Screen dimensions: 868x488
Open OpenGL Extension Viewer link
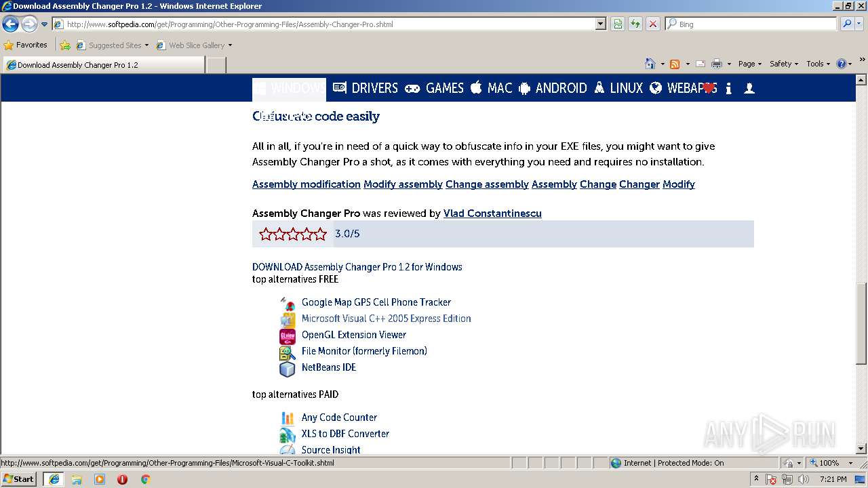(353, 335)
